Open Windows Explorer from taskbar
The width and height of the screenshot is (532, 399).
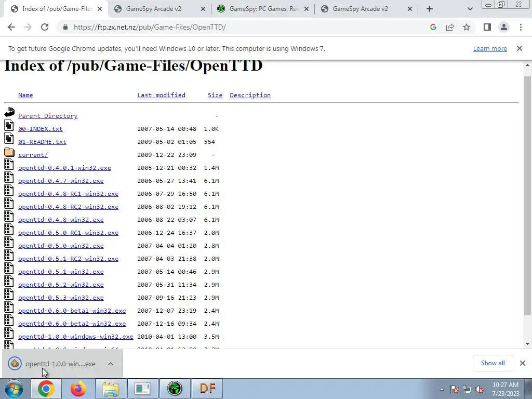[x=110, y=389]
